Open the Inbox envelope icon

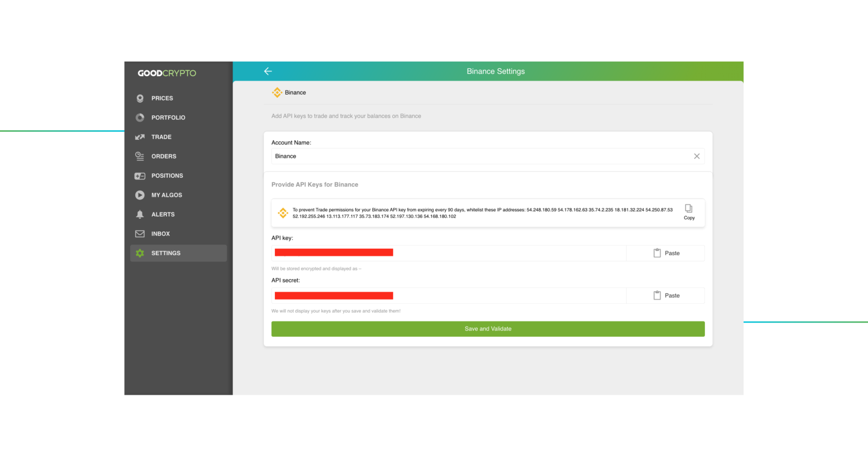[x=140, y=234]
